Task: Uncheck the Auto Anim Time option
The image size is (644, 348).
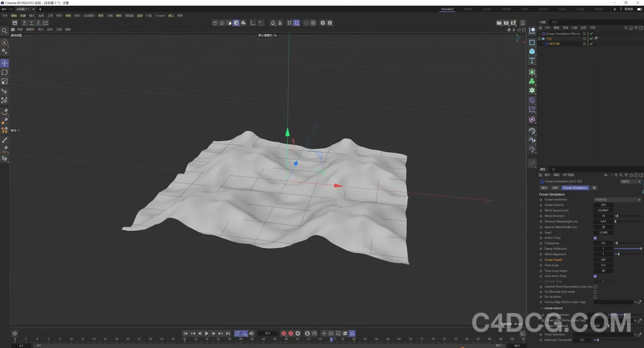Action: [595, 276]
